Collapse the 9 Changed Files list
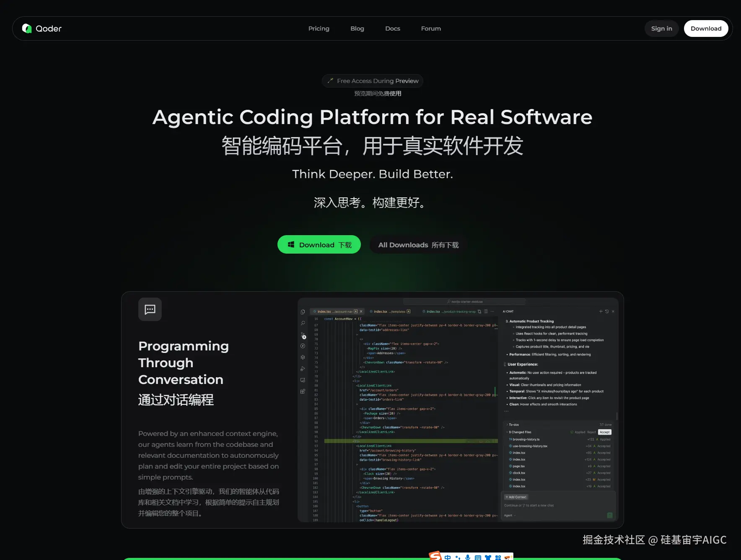Image resolution: width=741 pixels, height=560 pixels. [520, 432]
